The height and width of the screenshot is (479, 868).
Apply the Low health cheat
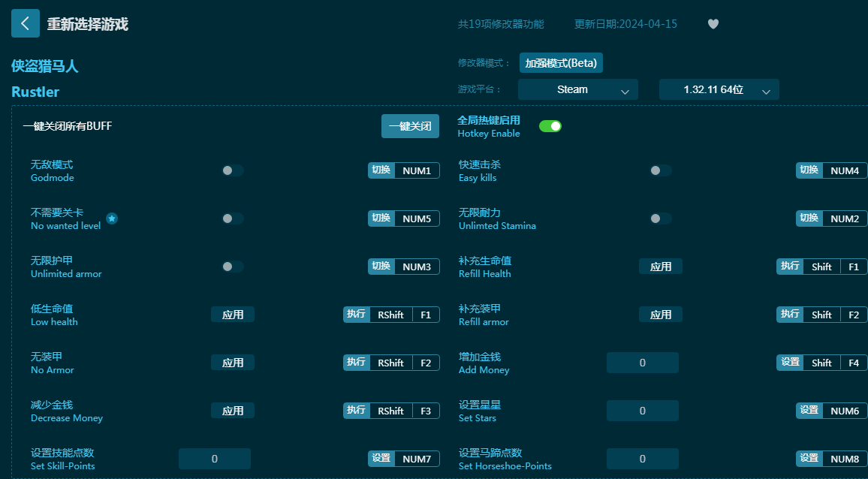click(233, 315)
